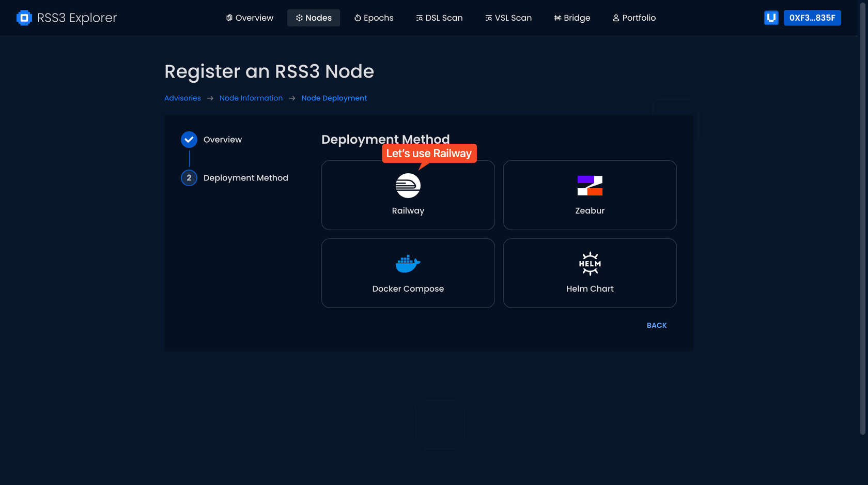This screenshot has width=868, height=485.
Task: Click the DSL Scan search-list icon
Action: [420, 18]
